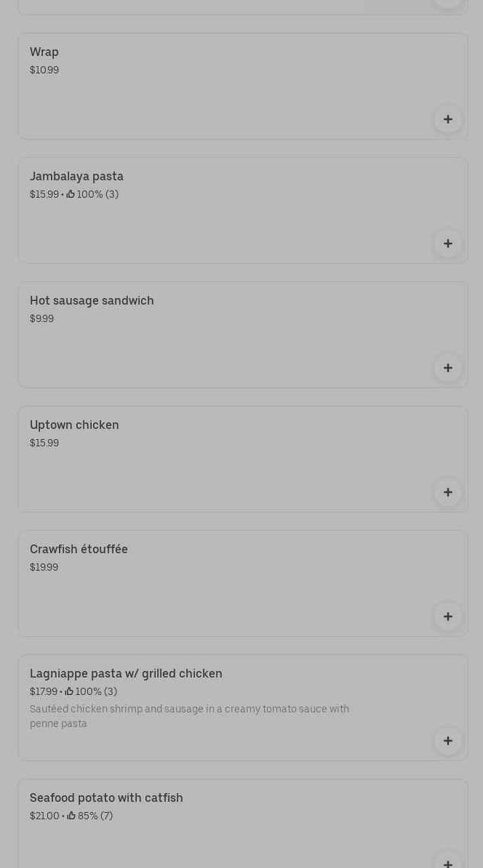Click the Lagniappe pasta description text

[189, 716]
